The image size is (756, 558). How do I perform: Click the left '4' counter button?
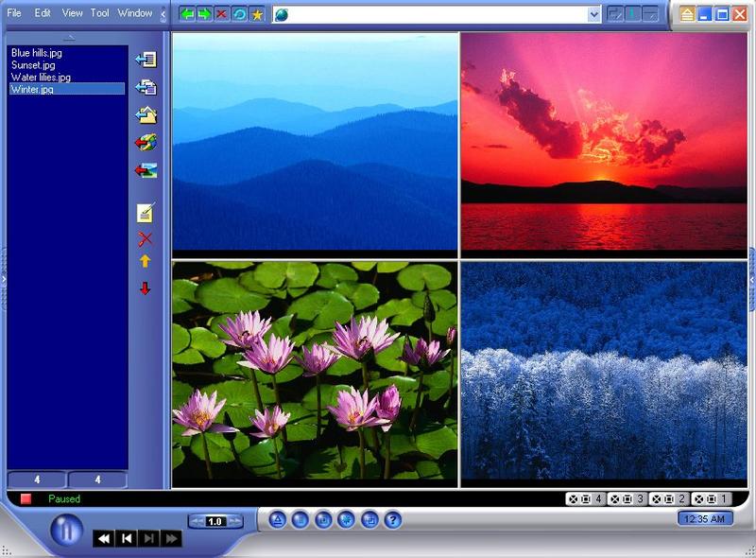point(37,480)
